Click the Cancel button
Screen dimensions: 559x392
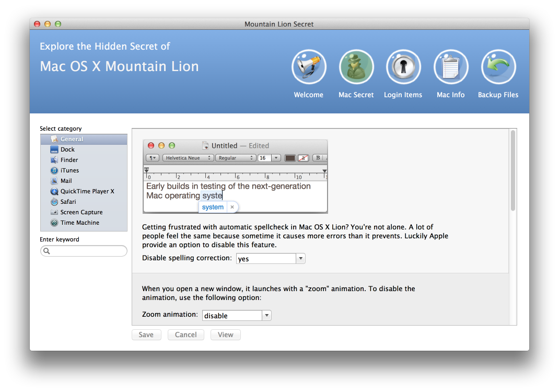pos(186,335)
